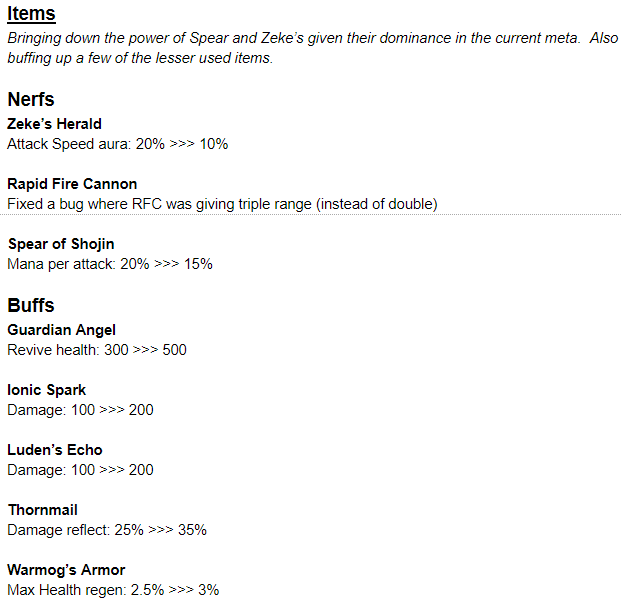This screenshot has width=622, height=604.
Task: Click the Mana per attack change line
Action: coord(110,264)
